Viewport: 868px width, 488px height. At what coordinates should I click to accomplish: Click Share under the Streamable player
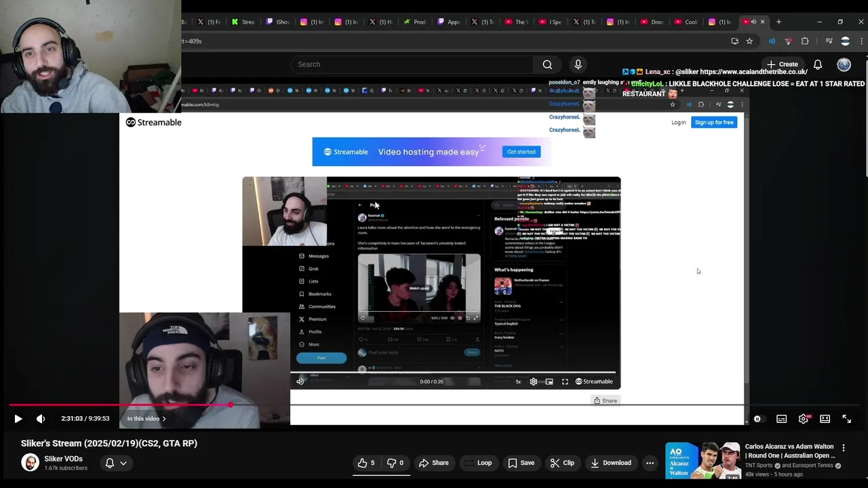coord(606,401)
